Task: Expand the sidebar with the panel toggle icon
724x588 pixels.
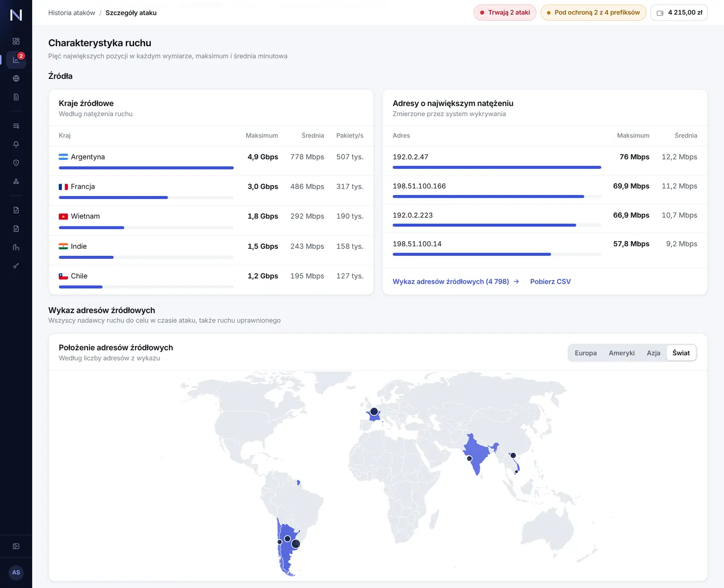Action: coord(16,546)
